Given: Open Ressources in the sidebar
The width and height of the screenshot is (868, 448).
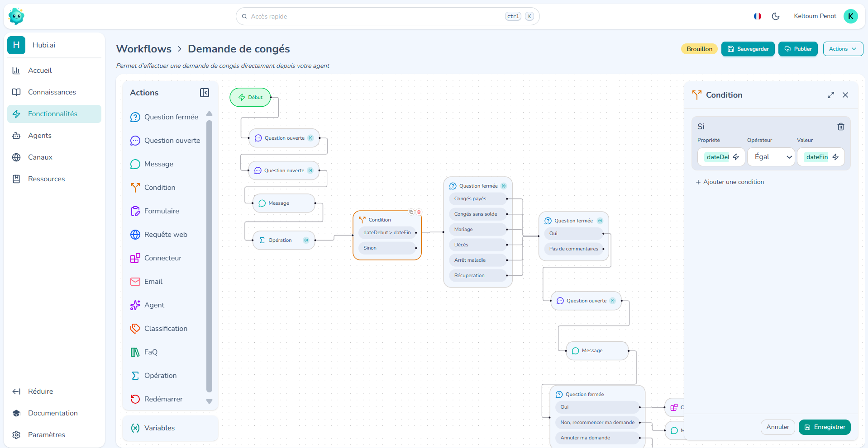Looking at the screenshot, I should pyautogui.click(x=54, y=179).
